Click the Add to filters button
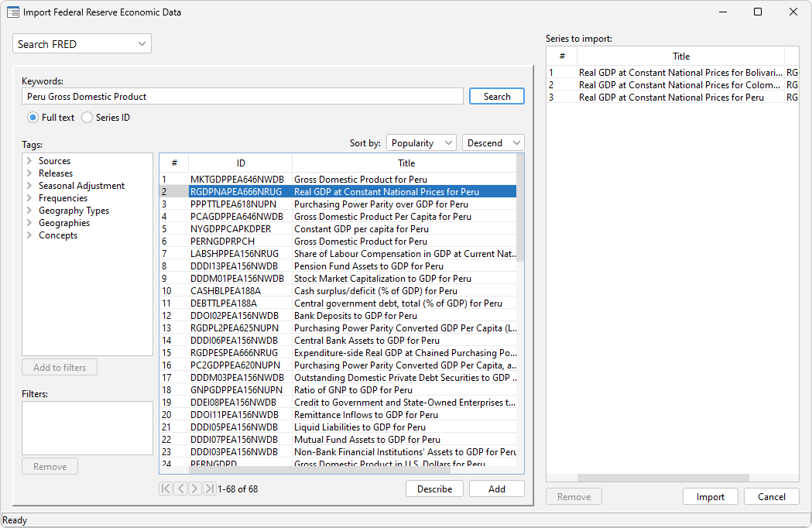 tap(60, 368)
